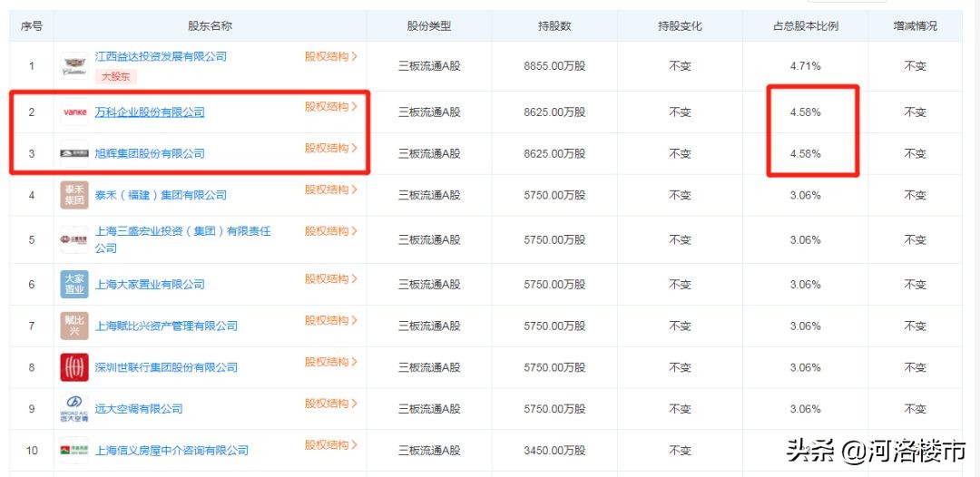Screen dimensions: 980x477
Task: Select 三板流通A股 in 世联行 row
Action: click(428, 367)
